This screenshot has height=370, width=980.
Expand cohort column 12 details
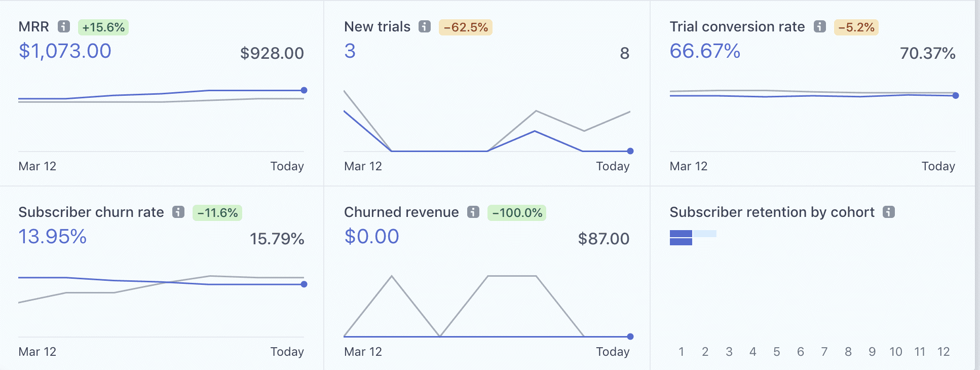[x=945, y=351]
